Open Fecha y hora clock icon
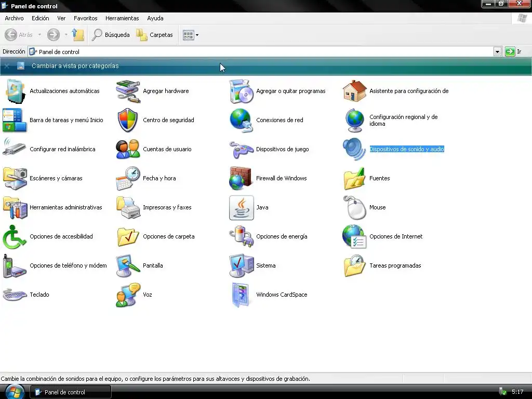 coord(128,178)
